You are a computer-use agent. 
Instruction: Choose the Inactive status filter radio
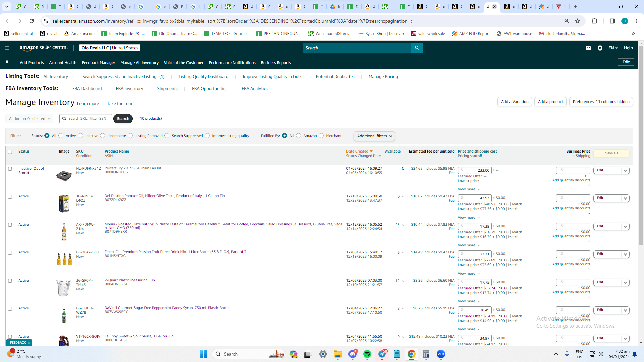point(80,136)
